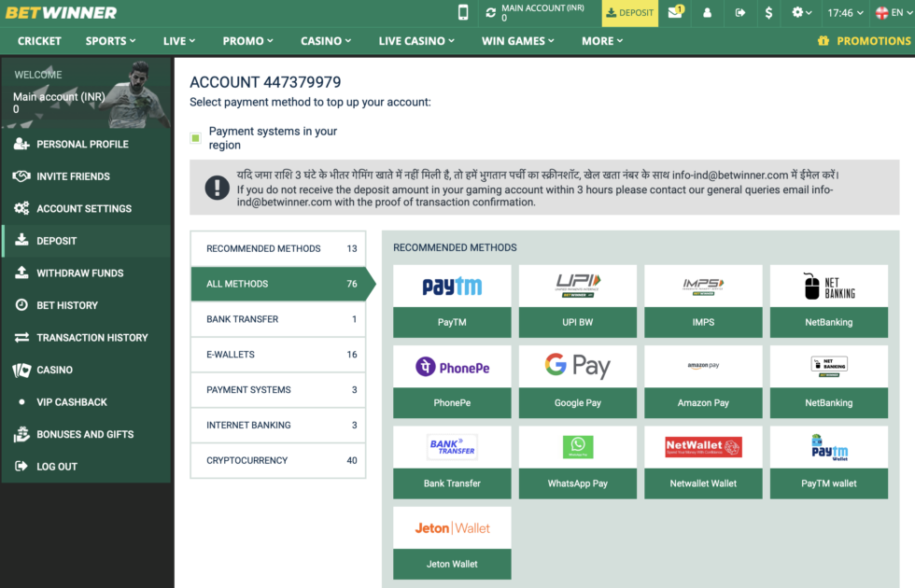Click the Personal Profile sidebar icon

(x=21, y=144)
